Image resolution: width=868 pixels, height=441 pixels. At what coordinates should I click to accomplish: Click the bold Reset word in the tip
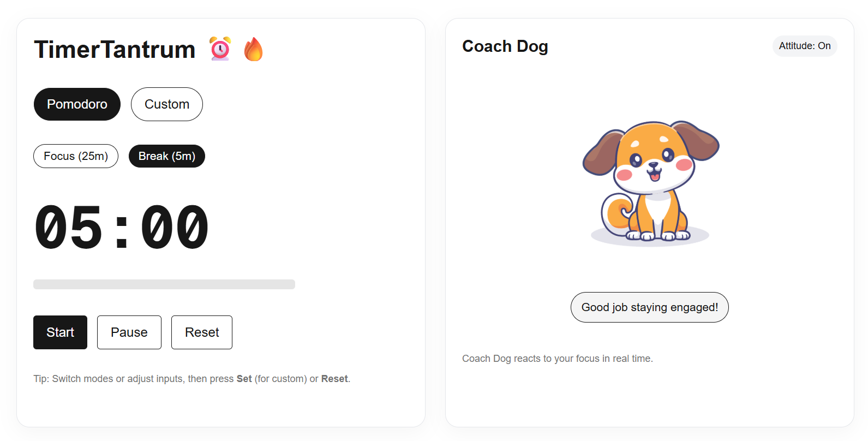(x=334, y=379)
